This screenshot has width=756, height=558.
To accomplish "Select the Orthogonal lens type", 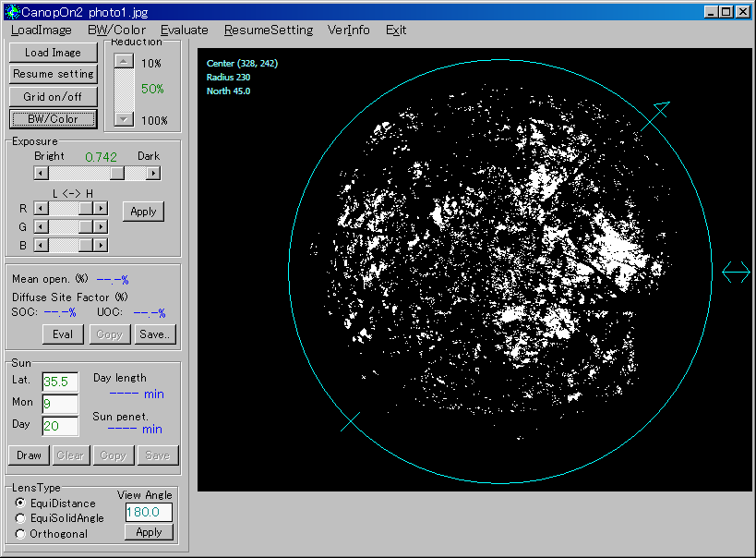I will coord(20,534).
